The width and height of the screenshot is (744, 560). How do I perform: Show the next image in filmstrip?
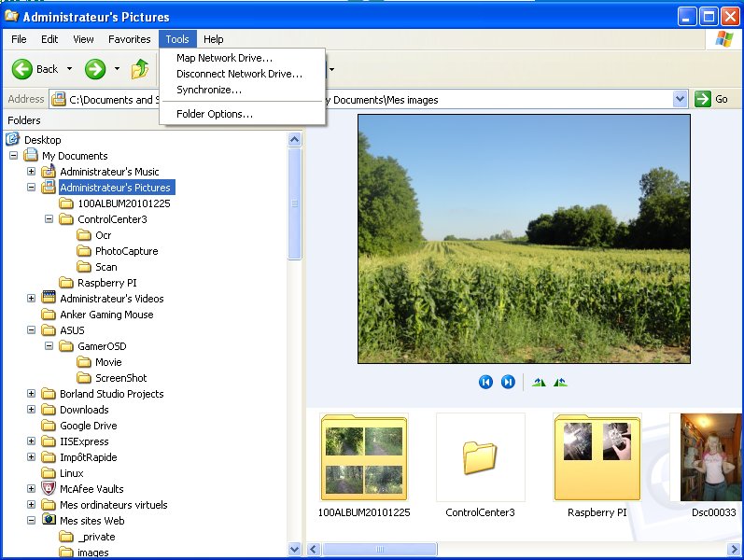pyautogui.click(x=508, y=382)
